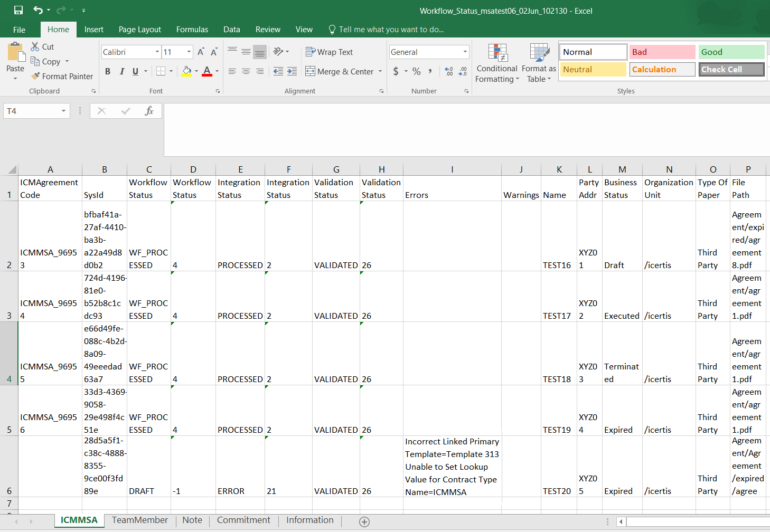Click the Save icon in title bar

click(x=18, y=10)
